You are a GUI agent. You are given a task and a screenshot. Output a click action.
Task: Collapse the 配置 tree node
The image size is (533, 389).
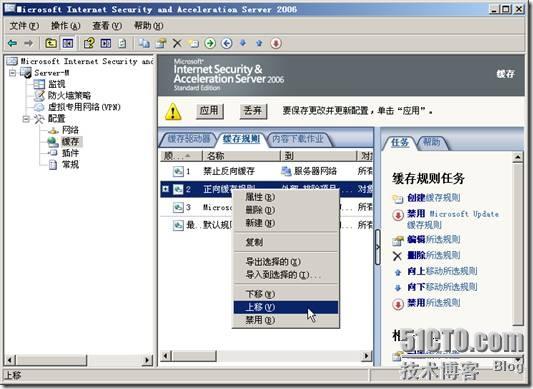(x=26, y=119)
